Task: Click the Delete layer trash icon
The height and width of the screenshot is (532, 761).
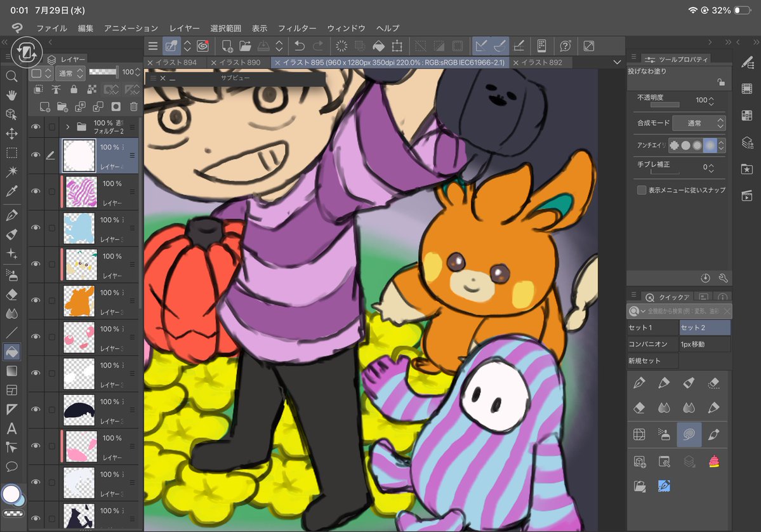Action: point(133,106)
